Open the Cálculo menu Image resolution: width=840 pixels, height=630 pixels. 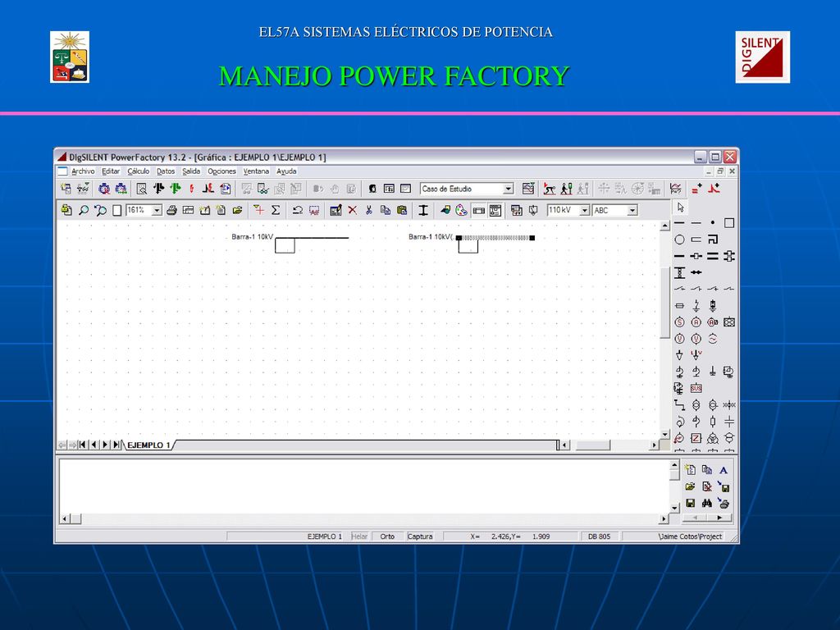point(138,171)
